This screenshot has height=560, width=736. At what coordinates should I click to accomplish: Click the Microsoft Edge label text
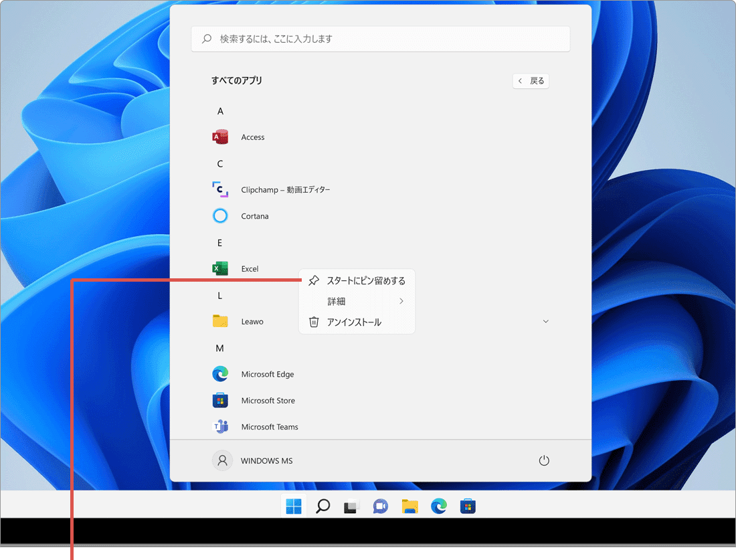[x=268, y=374]
